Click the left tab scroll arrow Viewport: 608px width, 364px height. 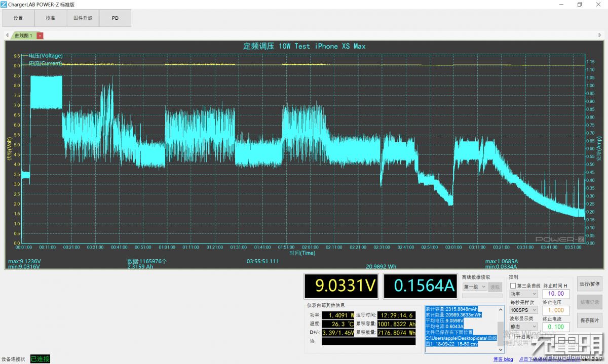tap(7, 35)
